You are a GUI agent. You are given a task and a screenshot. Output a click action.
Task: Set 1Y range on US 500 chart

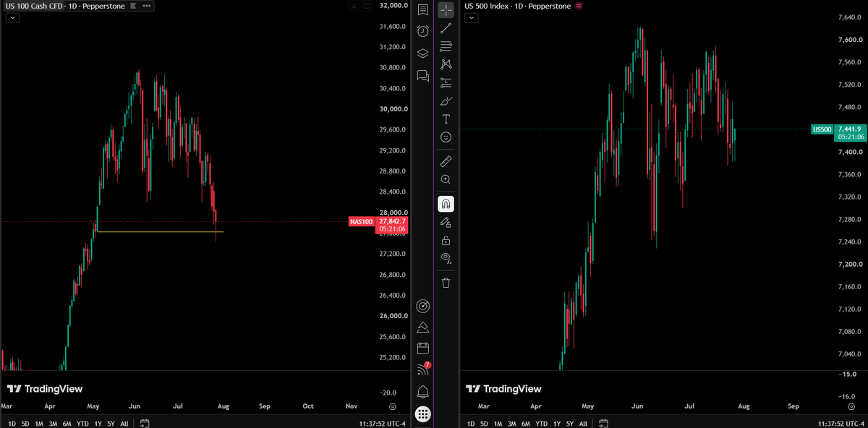click(557, 423)
